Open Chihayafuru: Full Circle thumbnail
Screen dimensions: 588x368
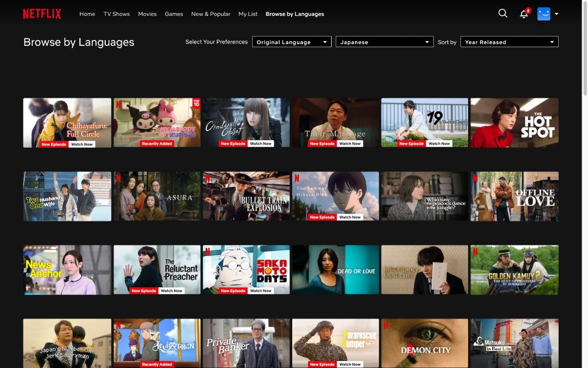(x=67, y=123)
